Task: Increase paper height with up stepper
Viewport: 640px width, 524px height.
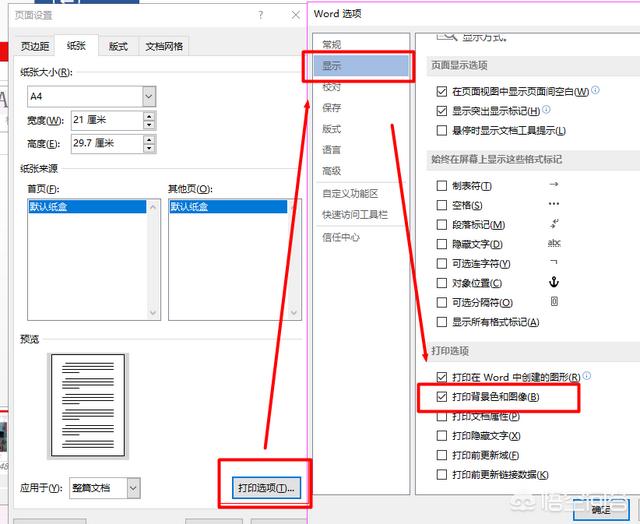Action: (149, 139)
